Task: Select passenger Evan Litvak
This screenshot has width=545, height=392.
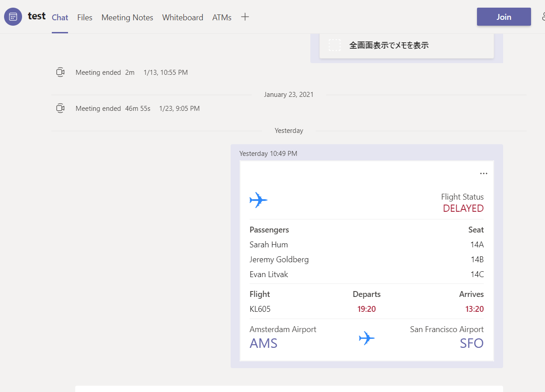Action: (x=269, y=274)
